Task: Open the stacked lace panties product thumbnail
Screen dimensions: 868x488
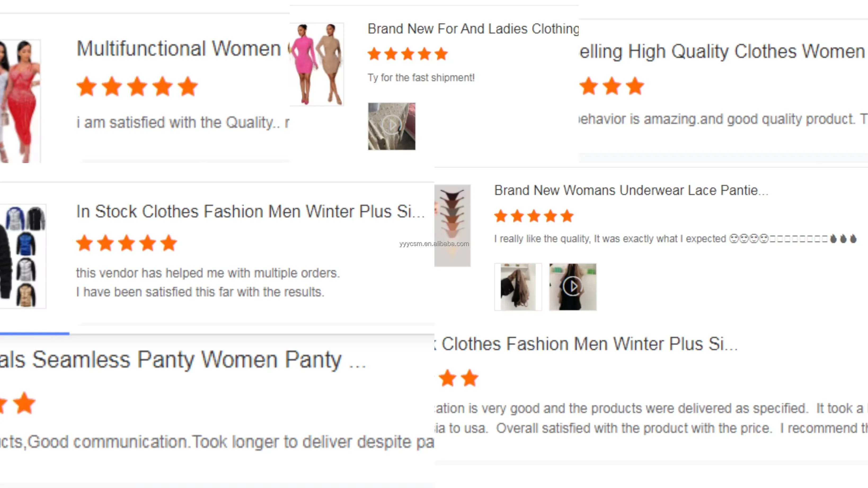Action: (452, 225)
